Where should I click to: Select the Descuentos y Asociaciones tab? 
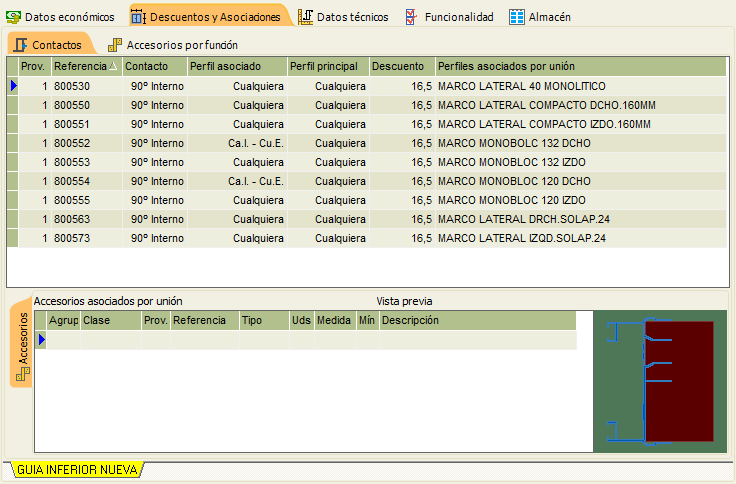click(x=209, y=16)
